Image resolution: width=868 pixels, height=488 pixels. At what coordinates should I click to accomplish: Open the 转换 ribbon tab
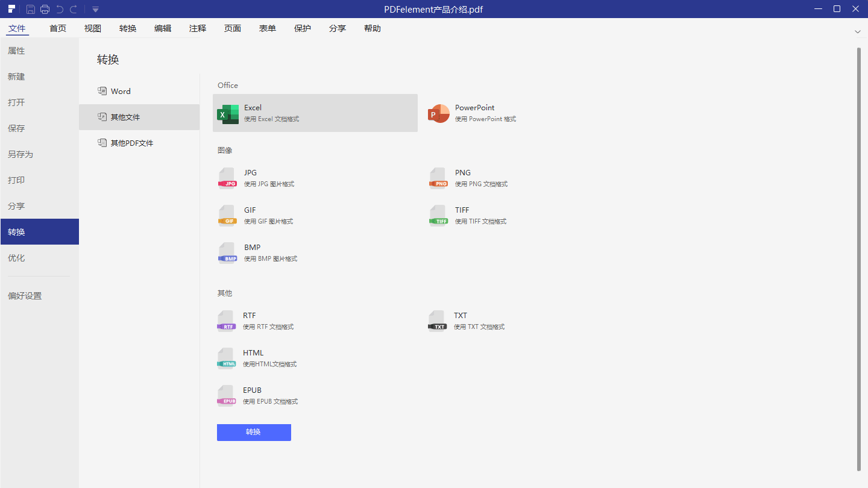coord(128,28)
